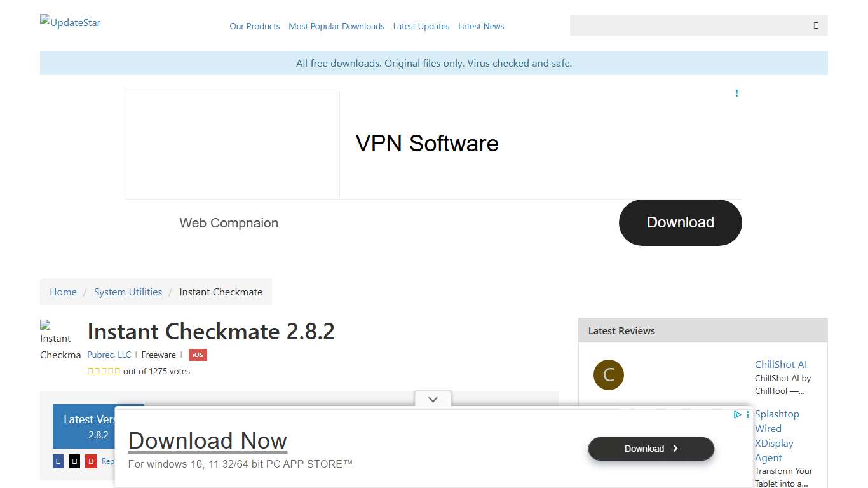Rate Instant Checkmate using the stars

coord(104,371)
